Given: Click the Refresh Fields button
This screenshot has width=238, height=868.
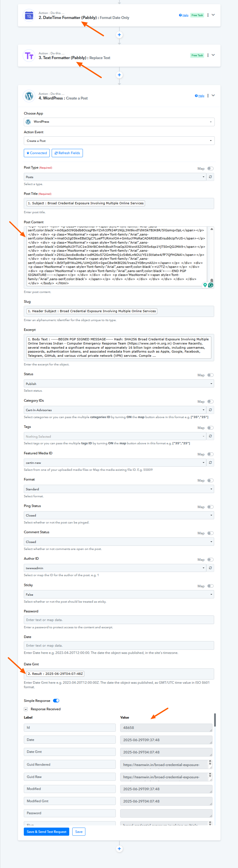Looking at the screenshot, I should click(67, 153).
